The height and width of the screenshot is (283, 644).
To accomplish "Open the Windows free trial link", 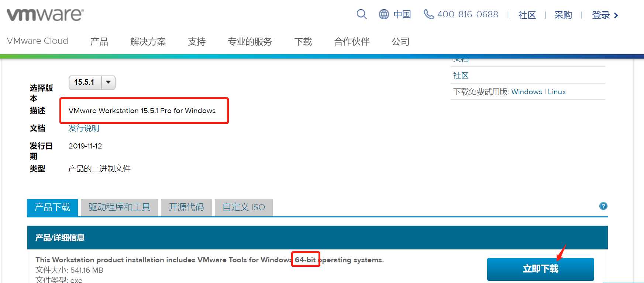I will tap(527, 92).
